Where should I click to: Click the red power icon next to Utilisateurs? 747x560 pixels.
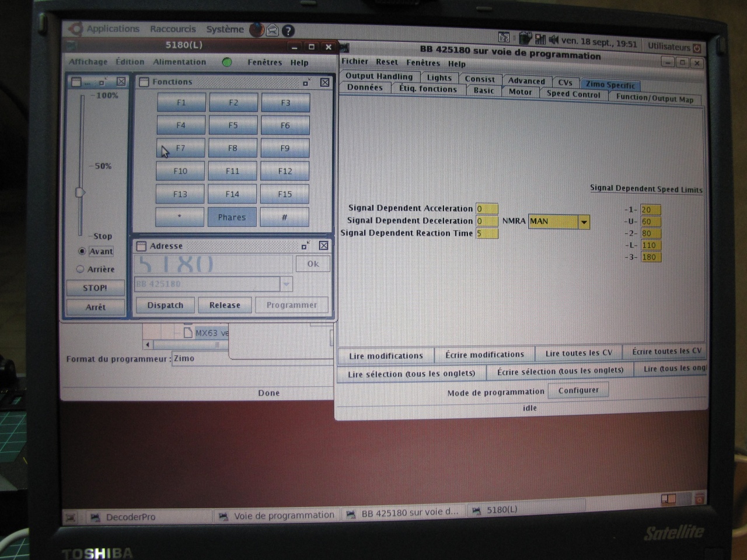(697, 48)
